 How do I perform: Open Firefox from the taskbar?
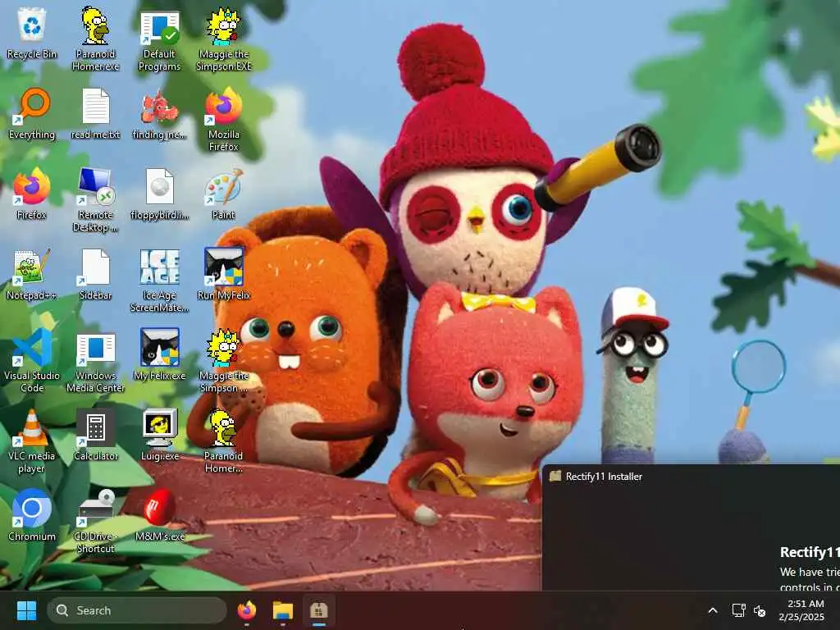point(246,610)
